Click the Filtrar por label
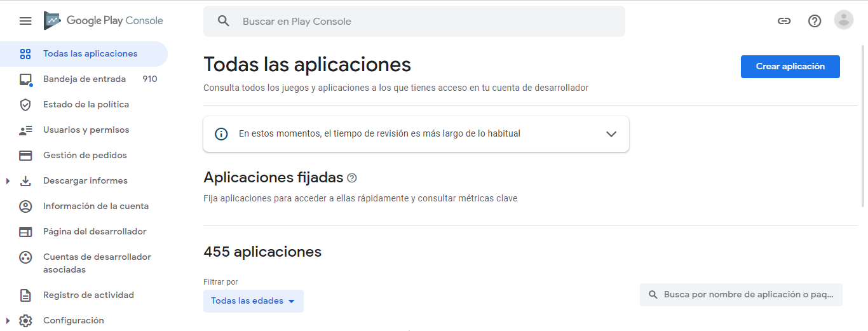 pos(220,282)
